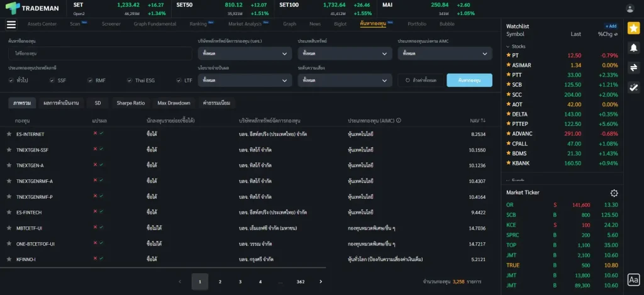Screen dimensions: 644x295
Task: Click the fund name search field
Action: 100,53
